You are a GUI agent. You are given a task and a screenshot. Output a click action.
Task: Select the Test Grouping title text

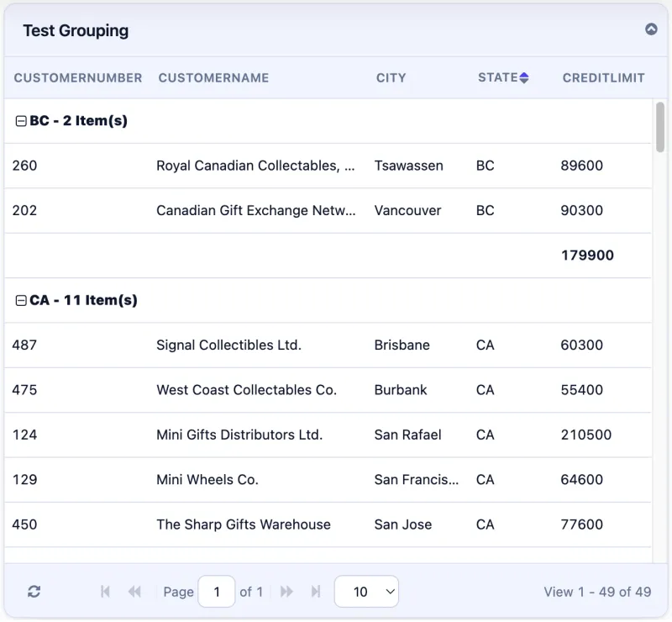pos(76,30)
